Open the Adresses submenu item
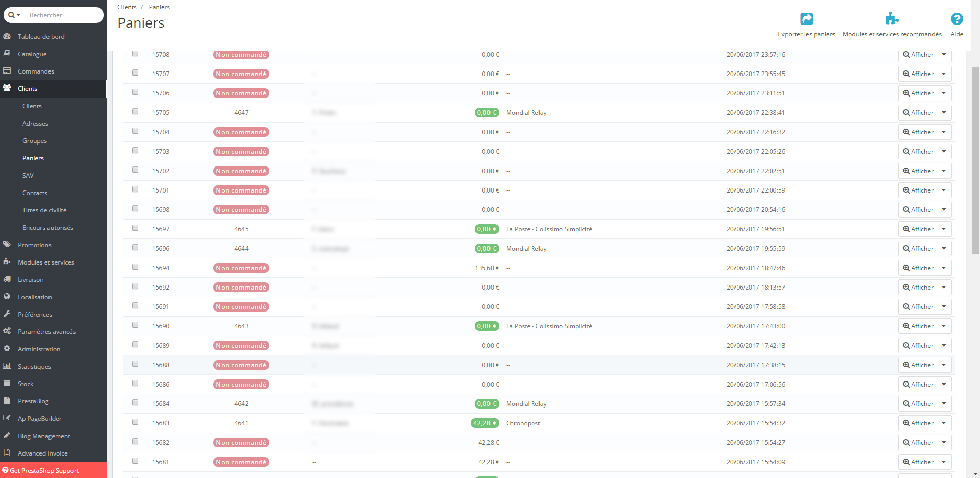 [35, 124]
